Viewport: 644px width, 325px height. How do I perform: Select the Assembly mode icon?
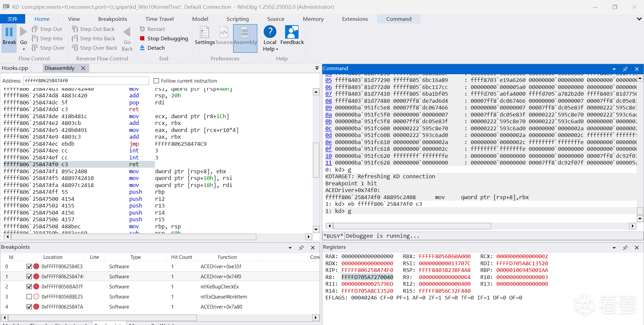pos(245,33)
